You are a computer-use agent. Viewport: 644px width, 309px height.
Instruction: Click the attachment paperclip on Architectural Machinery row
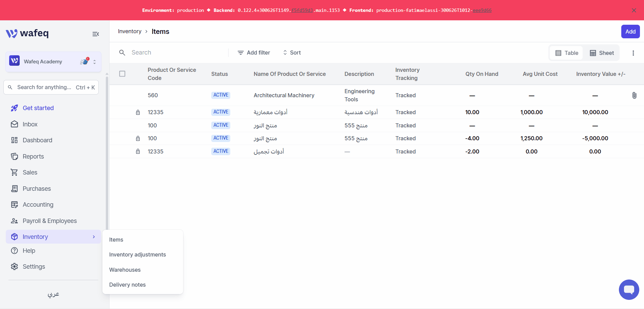tap(634, 96)
